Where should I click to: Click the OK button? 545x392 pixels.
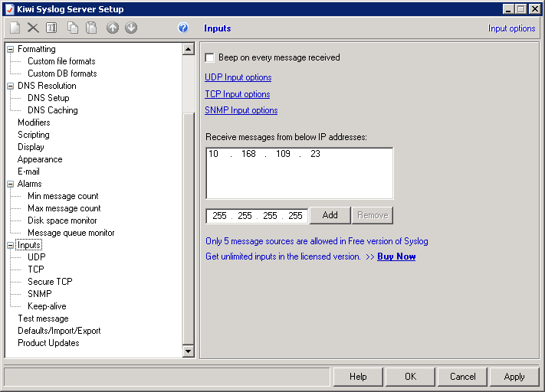[x=410, y=377]
